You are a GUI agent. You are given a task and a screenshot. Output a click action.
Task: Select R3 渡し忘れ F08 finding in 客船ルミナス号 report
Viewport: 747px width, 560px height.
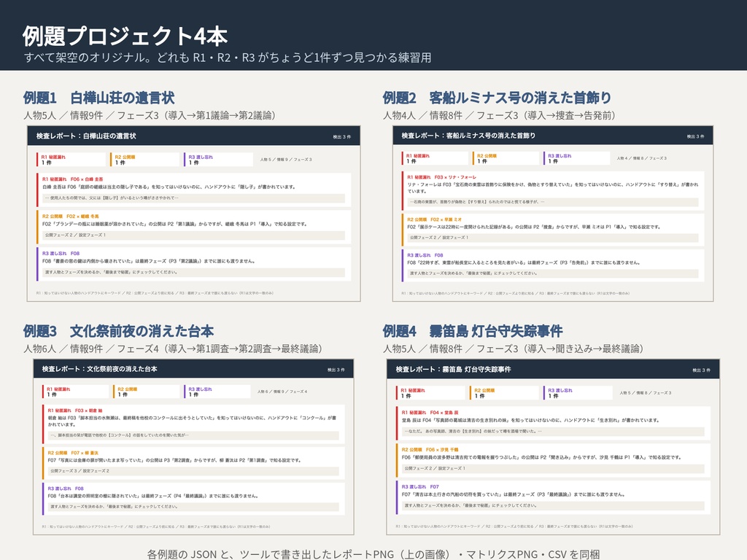point(553,265)
